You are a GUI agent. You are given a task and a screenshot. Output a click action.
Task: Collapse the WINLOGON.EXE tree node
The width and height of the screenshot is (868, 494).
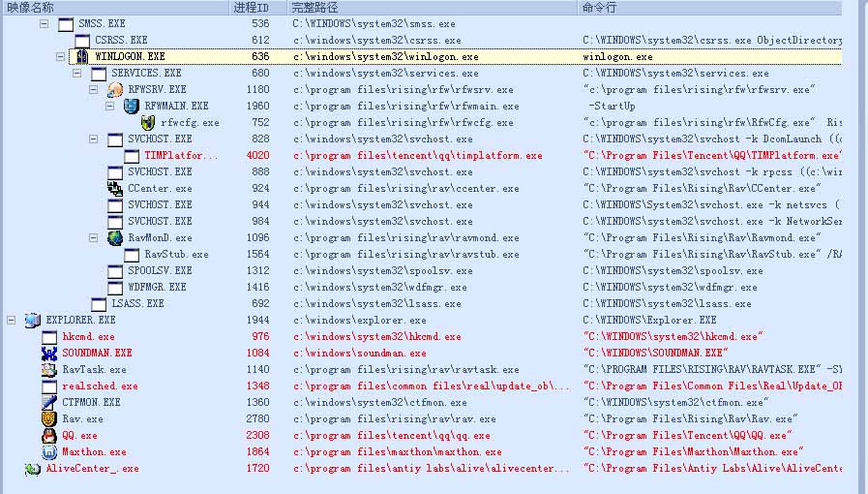[60, 57]
